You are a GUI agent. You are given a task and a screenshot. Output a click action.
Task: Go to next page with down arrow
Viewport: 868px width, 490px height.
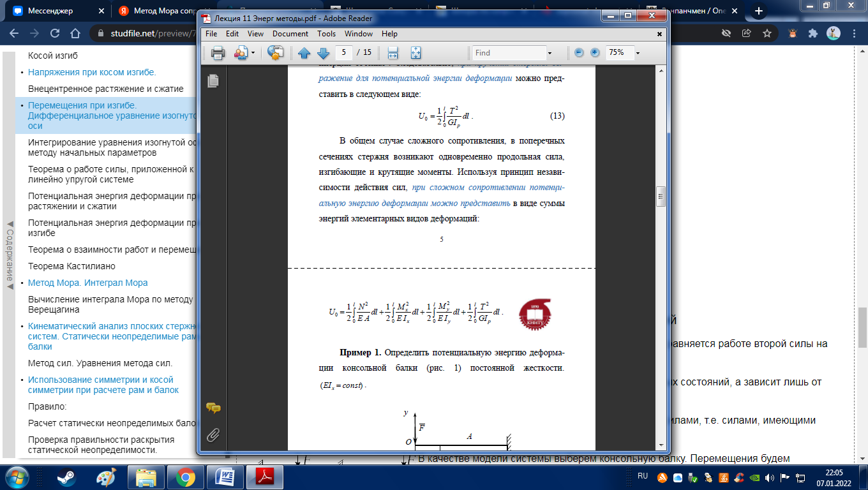[323, 53]
